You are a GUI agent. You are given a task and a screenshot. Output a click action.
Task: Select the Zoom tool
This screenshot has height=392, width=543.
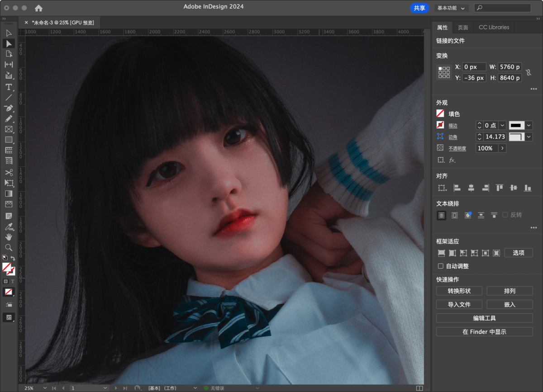(9, 248)
